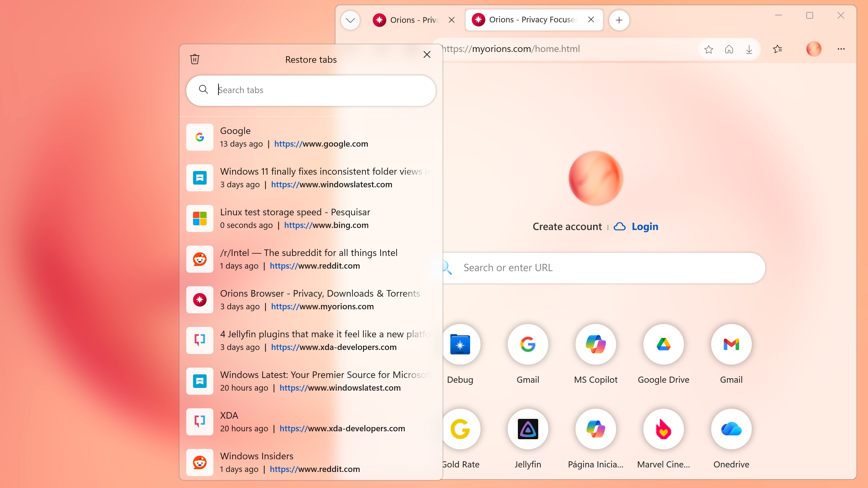Screen dimensions: 868x488
Task: Open a new tab with plus button
Action: click(619, 20)
